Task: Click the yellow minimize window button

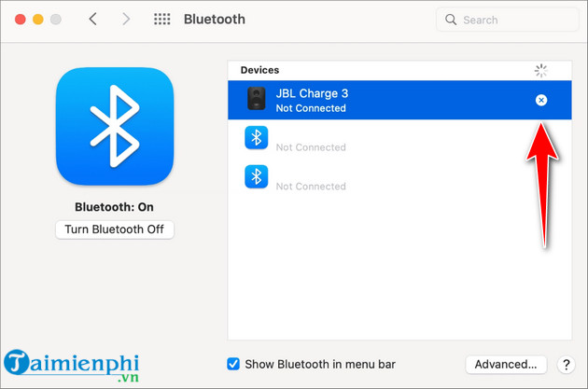Action: click(38, 19)
